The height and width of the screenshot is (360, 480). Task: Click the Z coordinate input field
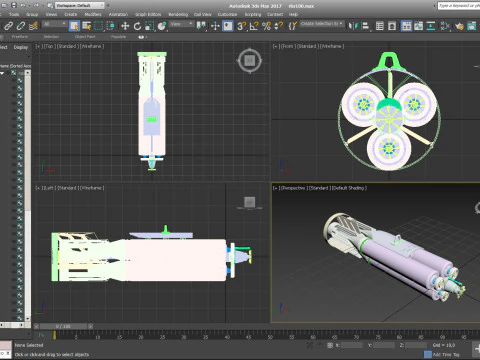tap(416, 345)
